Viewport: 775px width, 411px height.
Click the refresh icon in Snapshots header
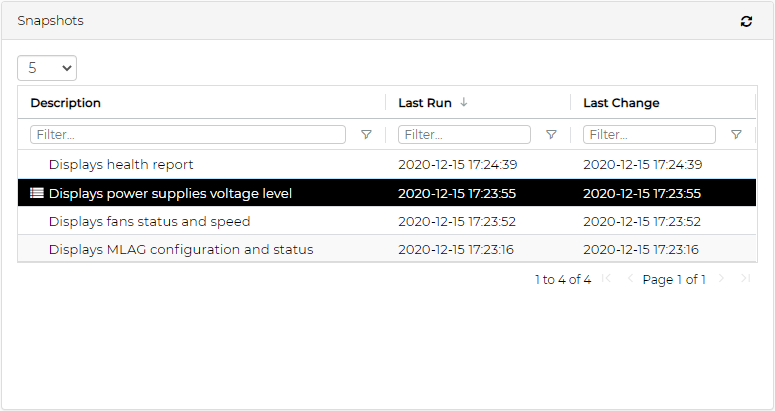746,21
